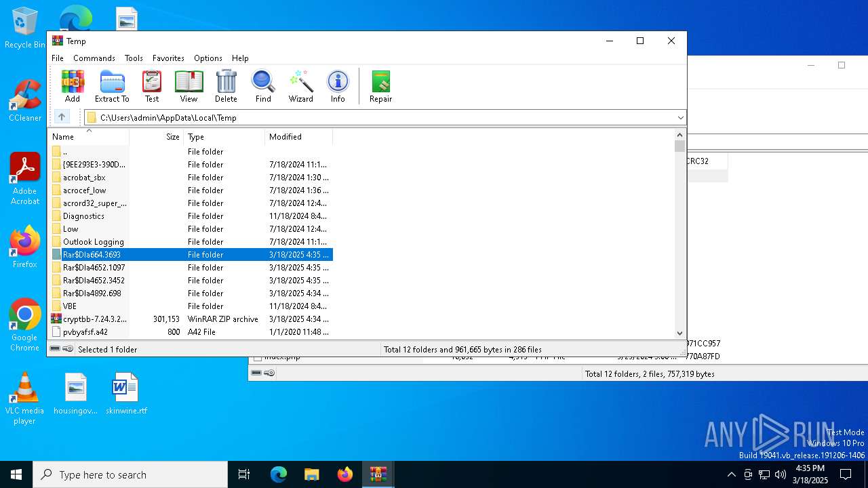Select the {9EE293E3-390D... folder
This screenshot has width=868, height=488.
pyautogui.click(x=191, y=165)
